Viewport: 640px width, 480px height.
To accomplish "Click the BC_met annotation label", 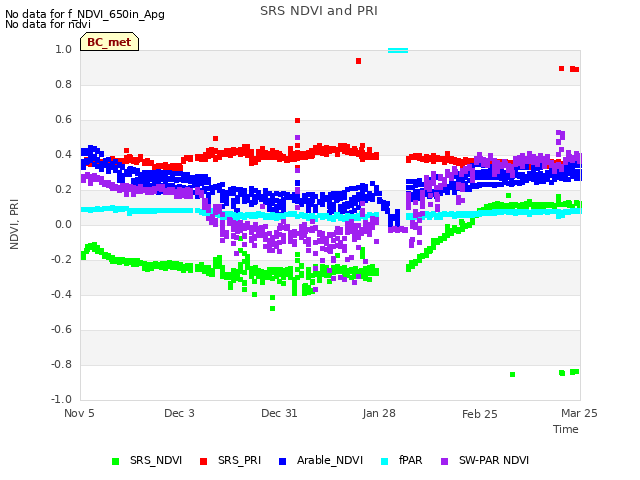I will click(109, 42).
